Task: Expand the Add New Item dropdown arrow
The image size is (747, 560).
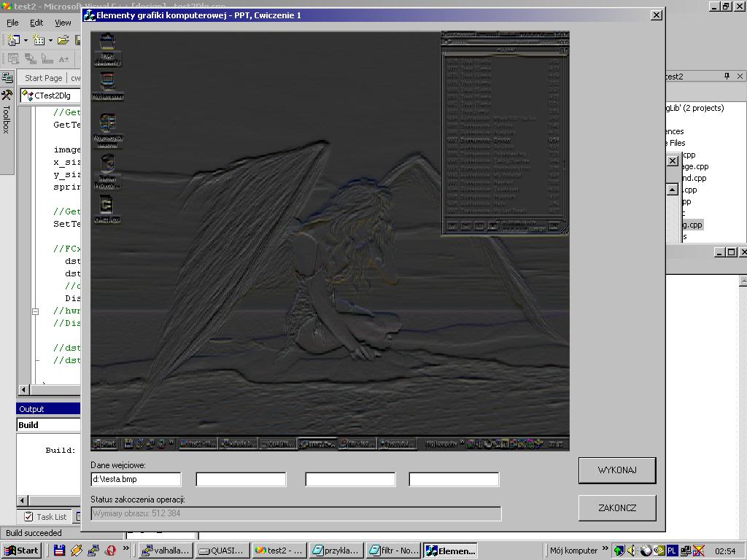Action: click(x=50, y=40)
